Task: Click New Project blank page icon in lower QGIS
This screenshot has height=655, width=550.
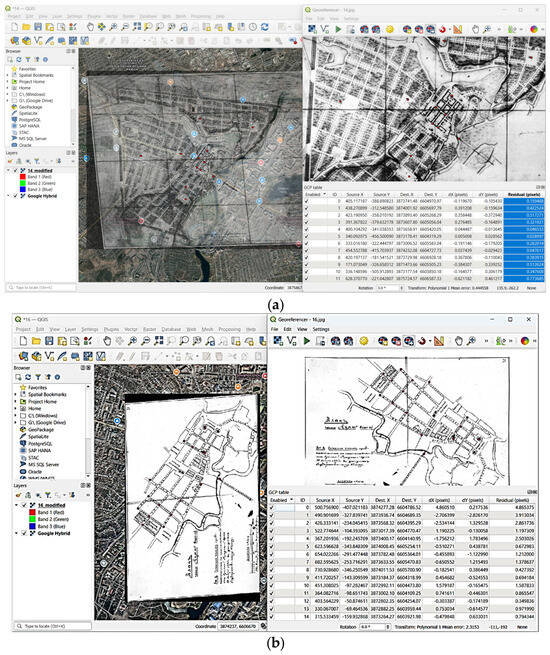Action: (23, 341)
